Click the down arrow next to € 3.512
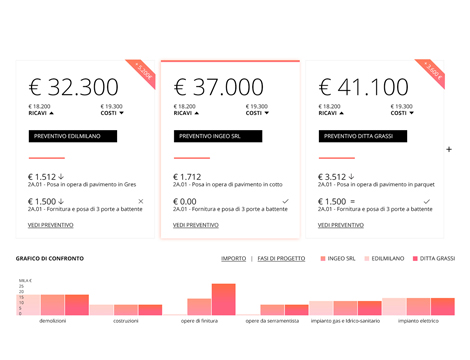470x360 pixels. pos(351,177)
